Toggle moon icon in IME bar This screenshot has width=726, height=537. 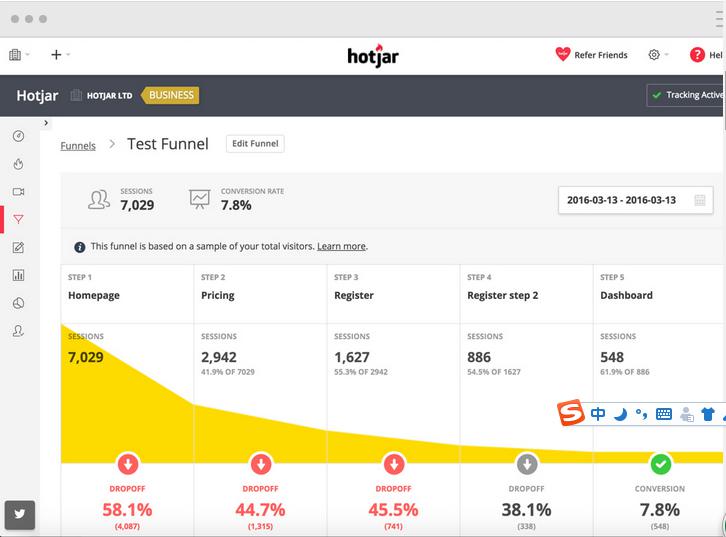point(620,414)
